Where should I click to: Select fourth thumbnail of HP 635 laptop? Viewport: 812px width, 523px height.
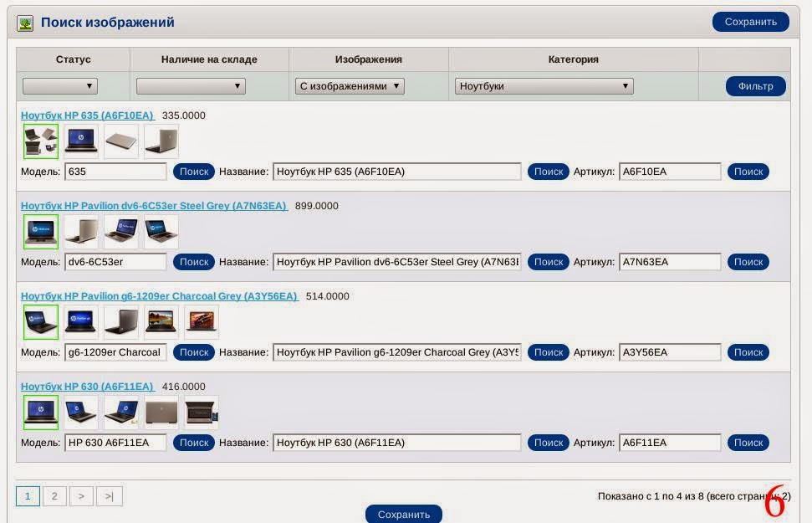coord(161,141)
